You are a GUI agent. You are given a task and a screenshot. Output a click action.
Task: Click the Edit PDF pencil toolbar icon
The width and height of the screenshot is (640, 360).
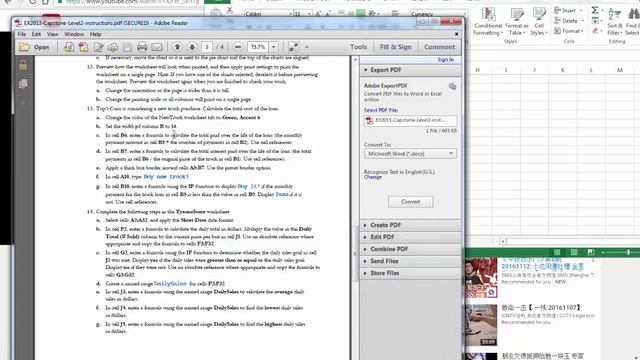(x=98, y=47)
